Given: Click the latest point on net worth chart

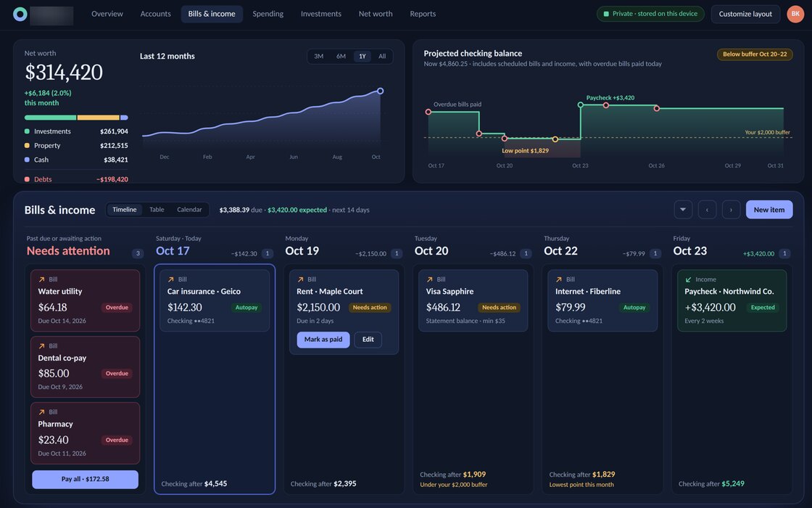Looking at the screenshot, I should point(380,91).
